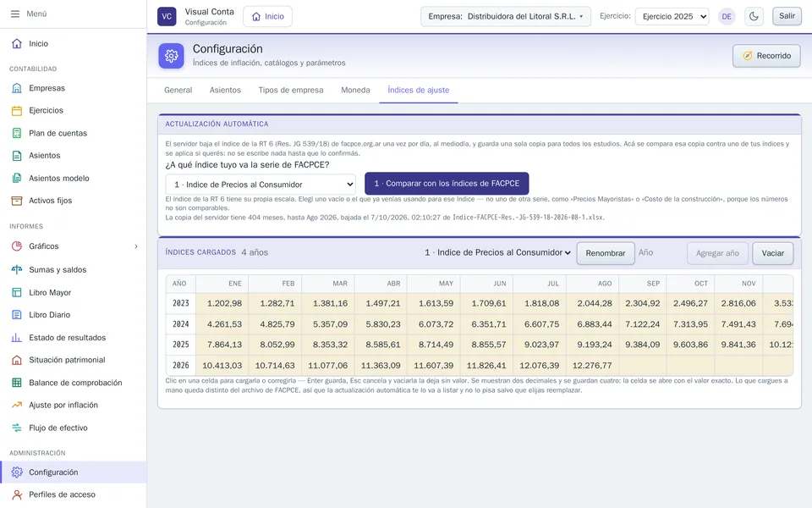812x508 pixels.
Task: Open Ajuste por inflación trend icon
Action: tap(17, 405)
